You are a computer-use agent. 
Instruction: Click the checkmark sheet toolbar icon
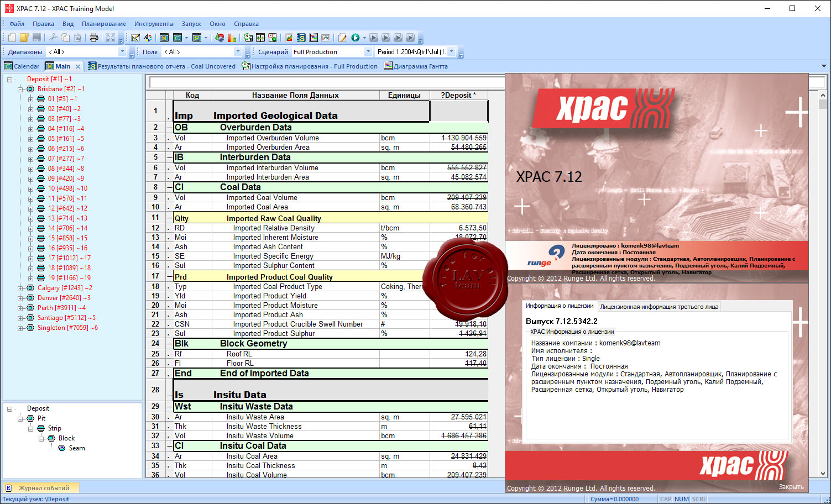135,38
